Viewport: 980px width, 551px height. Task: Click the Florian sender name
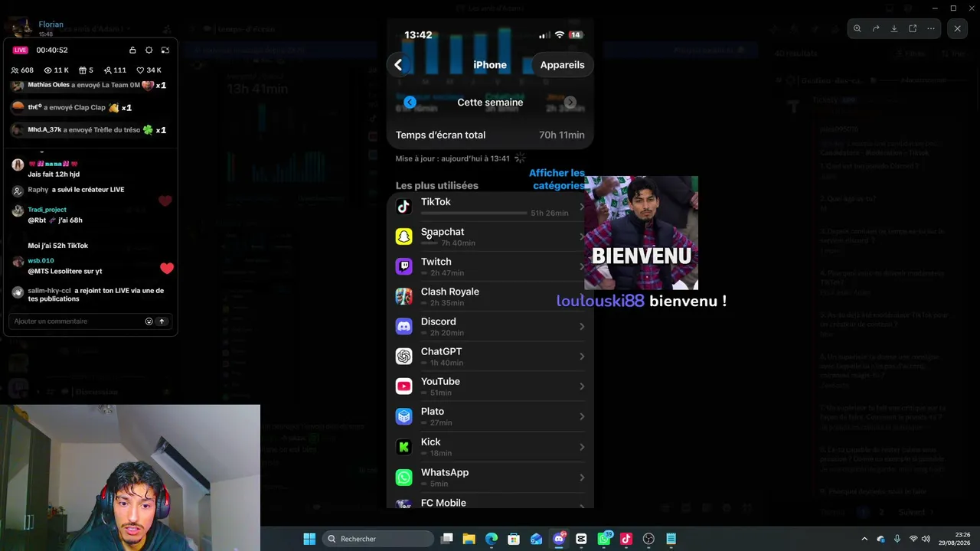pyautogui.click(x=51, y=24)
